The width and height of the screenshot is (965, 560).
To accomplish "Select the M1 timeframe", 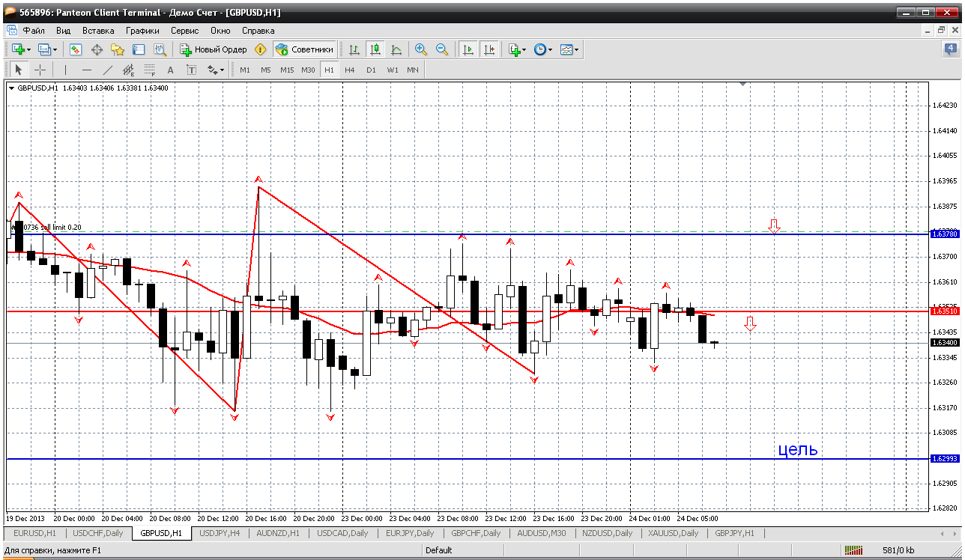I will tap(245, 70).
